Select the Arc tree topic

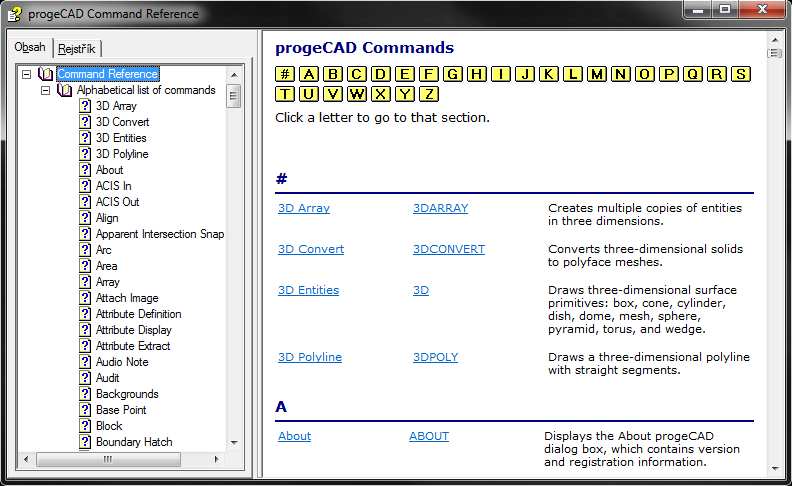point(104,250)
